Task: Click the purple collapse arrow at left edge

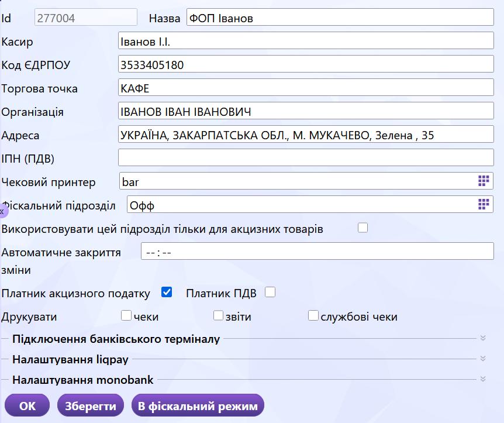Action: coord(2,211)
